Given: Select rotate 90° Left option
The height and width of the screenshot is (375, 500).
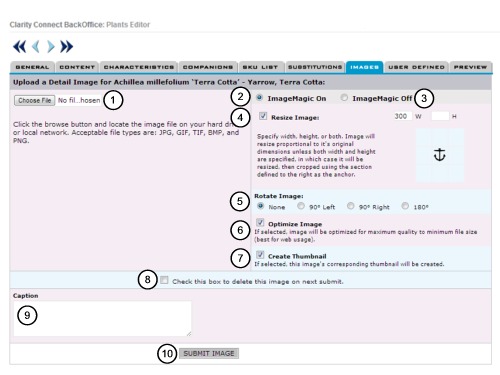Looking at the screenshot, I should click(301, 206).
